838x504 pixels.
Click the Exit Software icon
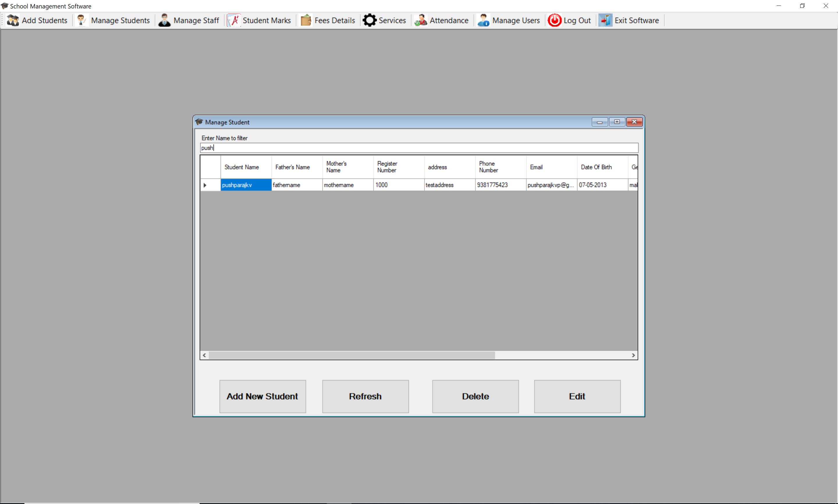605,20
